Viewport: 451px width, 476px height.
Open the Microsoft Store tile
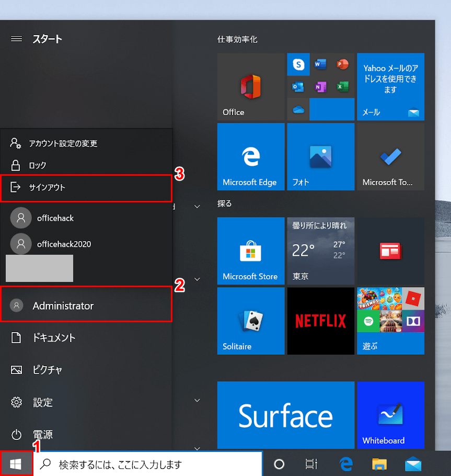pyautogui.click(x=250, y=251)
